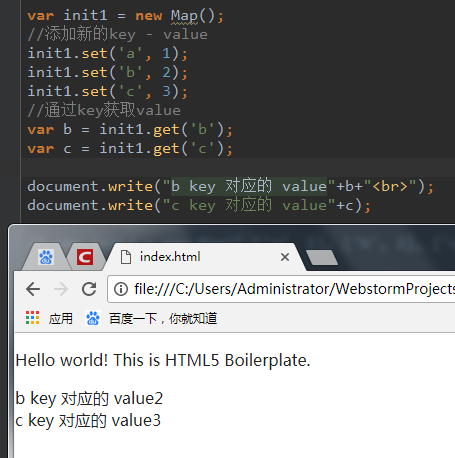Viewport: 455px width, 458px height.
Task: Select the index.html browser tab
Action: tap(205, 257)
